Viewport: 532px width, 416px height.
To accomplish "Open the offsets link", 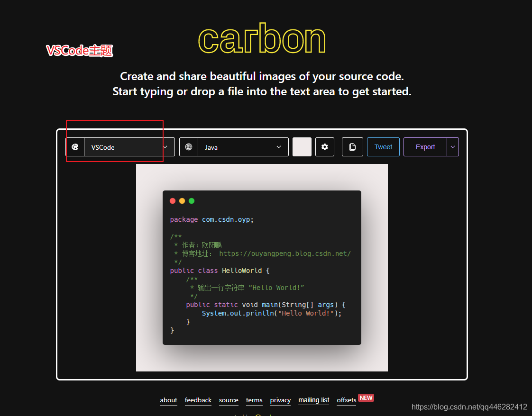I will pyautogui.click(x=347, y=400).
